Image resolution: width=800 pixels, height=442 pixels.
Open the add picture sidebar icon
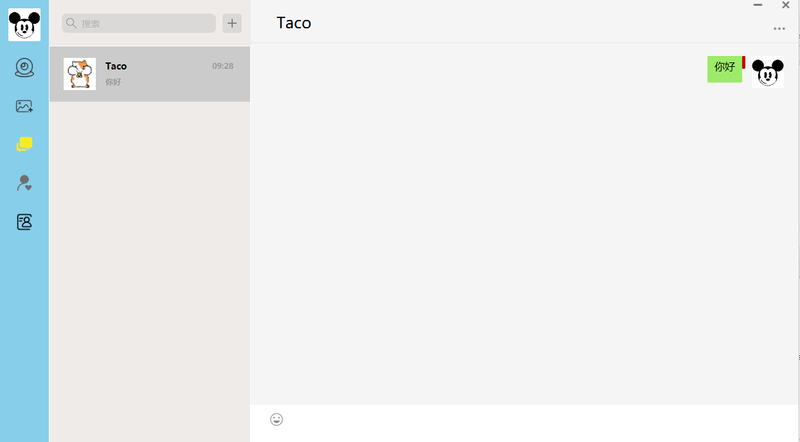tap(24, 106)
